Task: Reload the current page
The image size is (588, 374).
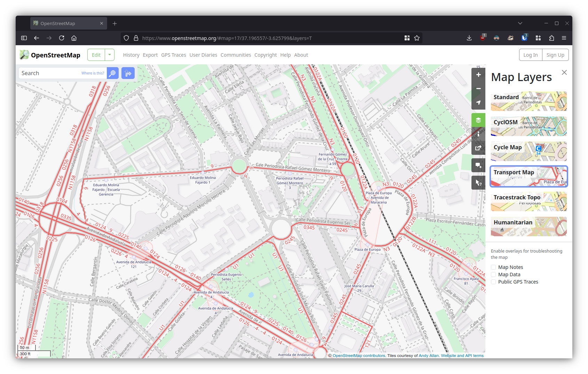Action: tap(62, 38)
